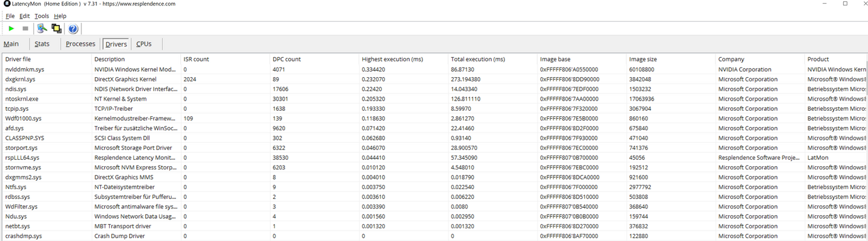Viewport: 868px width, 241px height.
Task: Select the tcpip.sys driver row
Action: (x=434, y=108)
